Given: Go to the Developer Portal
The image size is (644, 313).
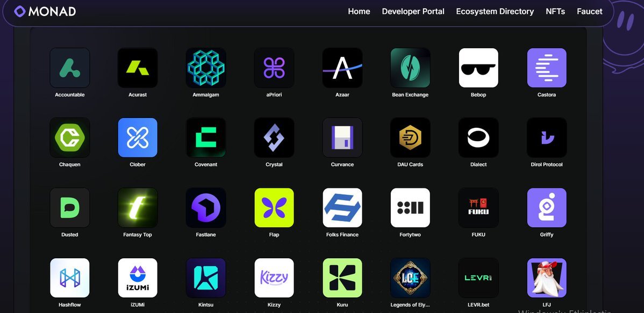Looking at the screenshot, I should point(413,11).
